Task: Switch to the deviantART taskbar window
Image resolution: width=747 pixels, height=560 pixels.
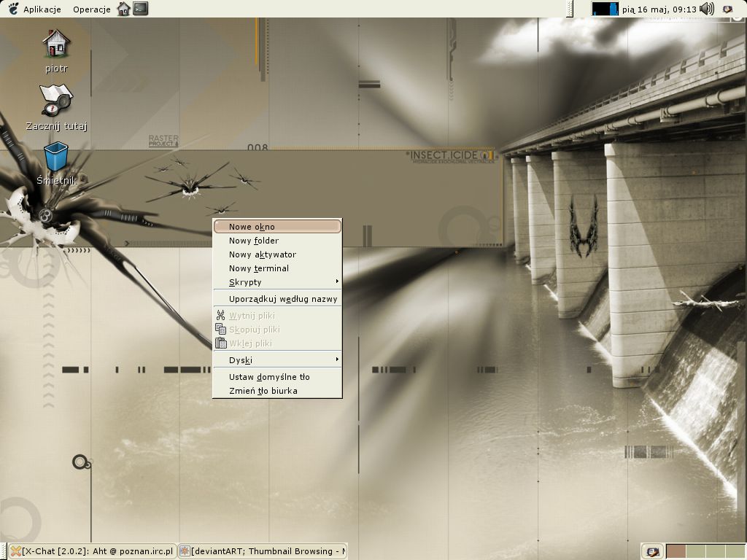Action: tap(263, 551)
